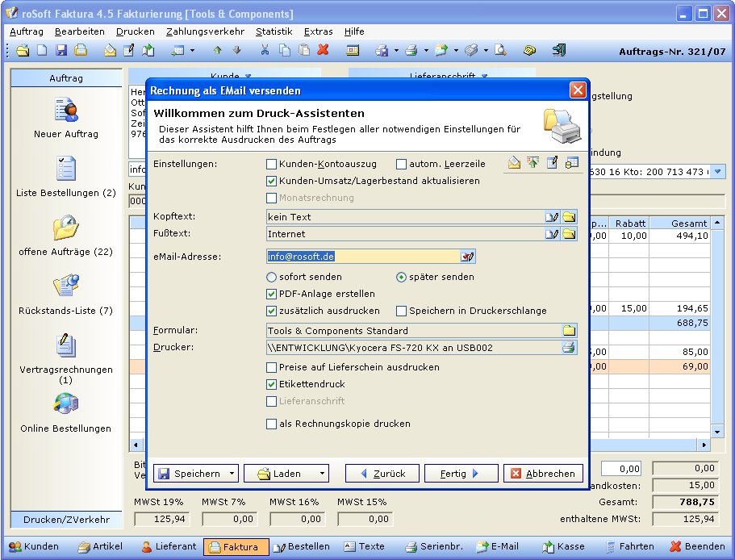Click the Neuer Auftrag sidebar icon
Viewport: 735px width, 560px height.
tap(65, 109)
